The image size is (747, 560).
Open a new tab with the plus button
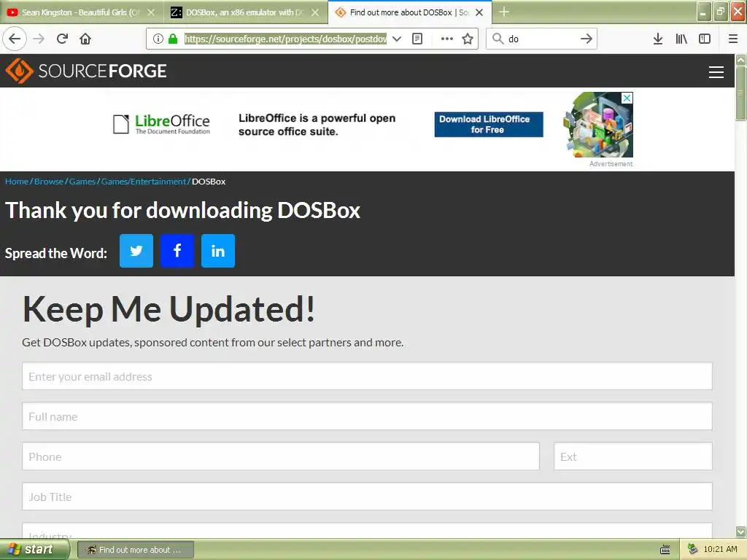coord(504,12)
